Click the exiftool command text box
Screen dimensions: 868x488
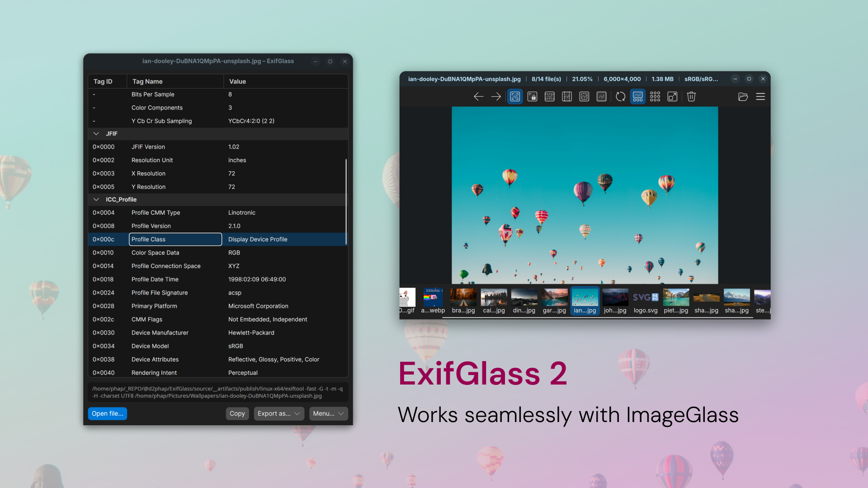click(218, 392)
